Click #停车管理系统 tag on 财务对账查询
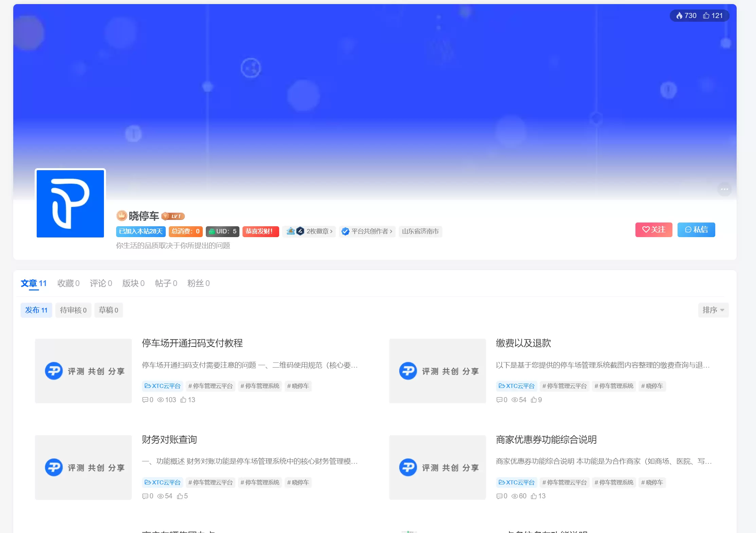Image resolution: width=756 pixels, height=533 pixels. (x=260, y=482)
